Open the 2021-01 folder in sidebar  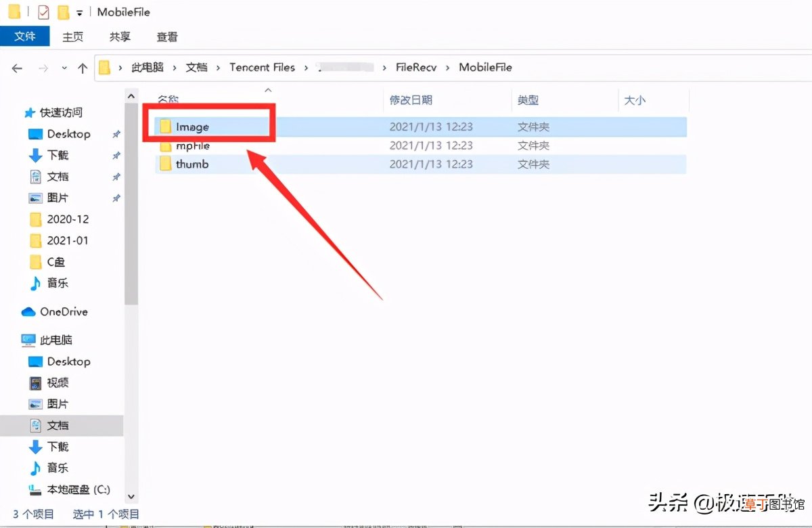(x=68, y=240)
